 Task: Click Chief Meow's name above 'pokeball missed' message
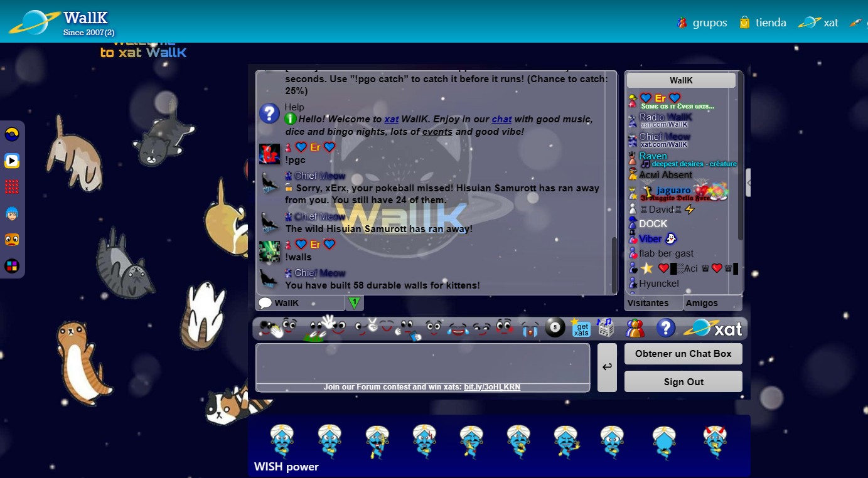(x=319, y=176)
